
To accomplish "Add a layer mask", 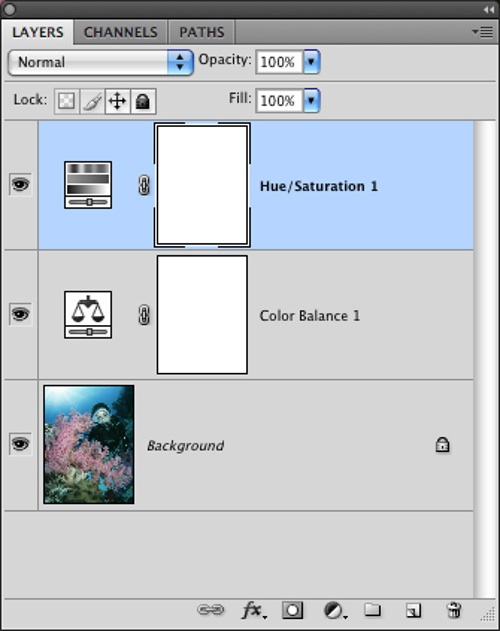I will [293, 610].
